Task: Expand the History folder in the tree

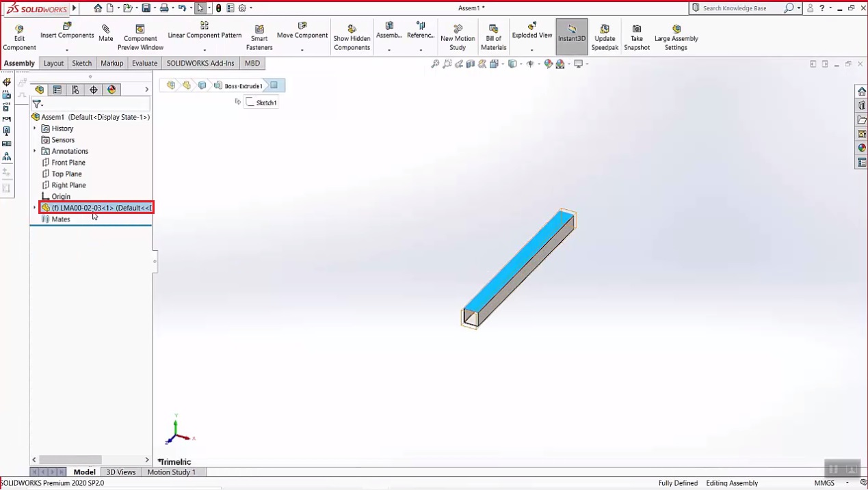Action: coord(34,128)
